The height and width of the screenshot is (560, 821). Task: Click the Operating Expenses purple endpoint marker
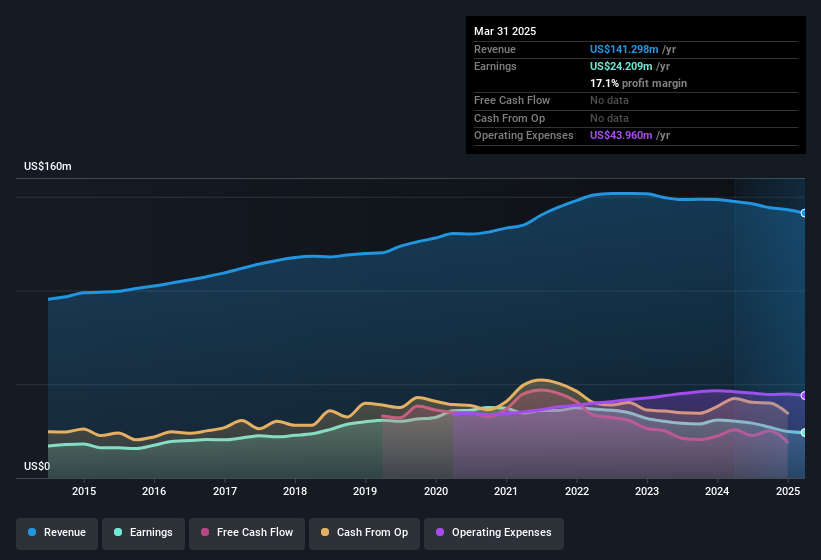click(804, 395)
